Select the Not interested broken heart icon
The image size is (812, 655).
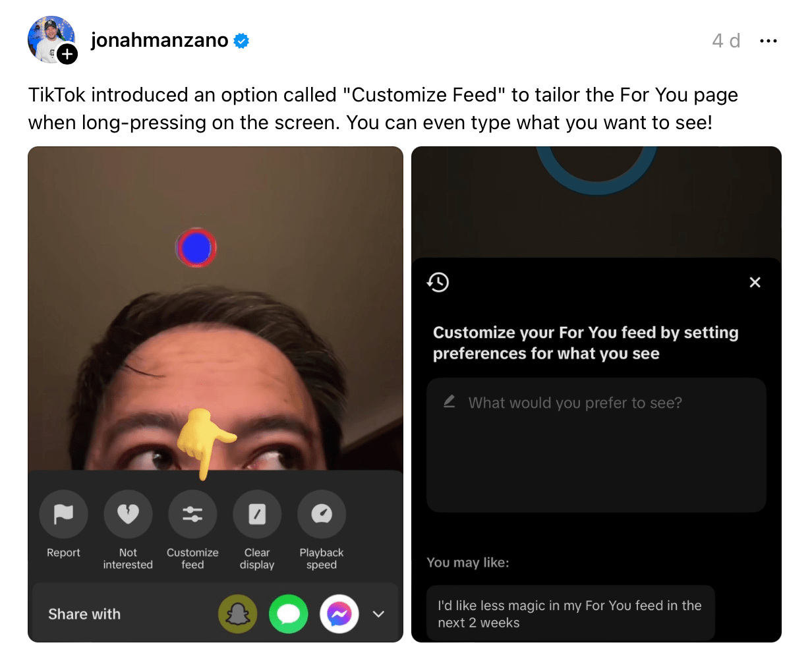[128, 514]
